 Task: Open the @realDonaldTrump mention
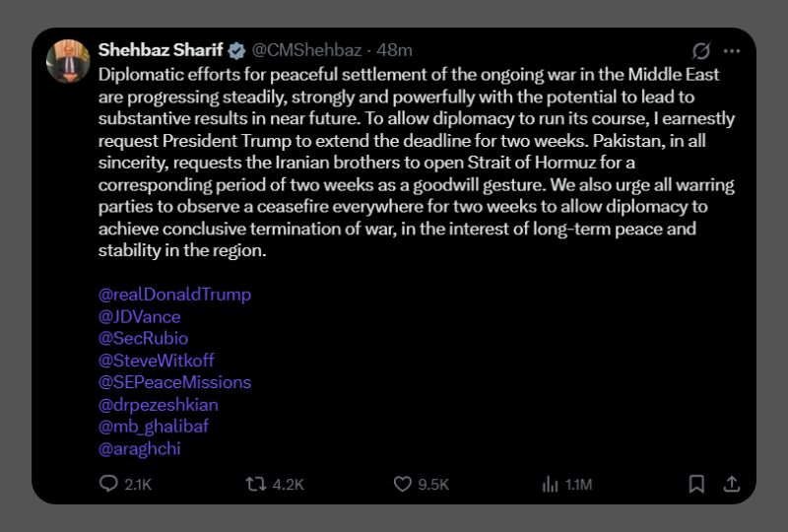(175, 295)
